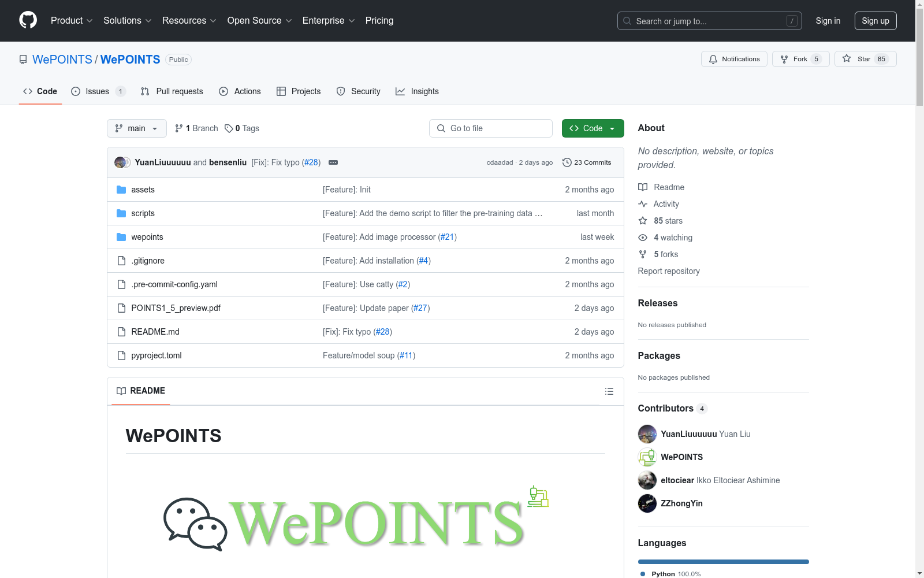Click the stars icon in About
This screenshot has width=924, height=578.
(x=643, y=221)
